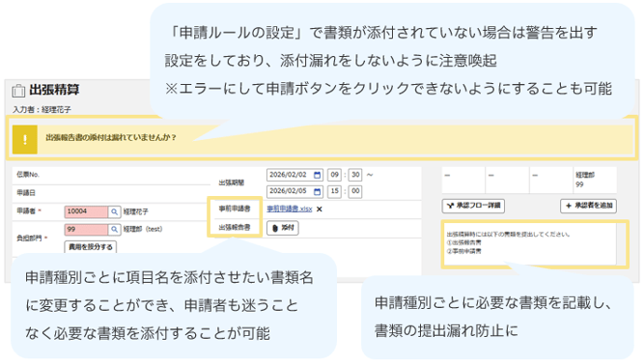
Task: Click the 事前申請書 field label
Action: coord(235,209)
